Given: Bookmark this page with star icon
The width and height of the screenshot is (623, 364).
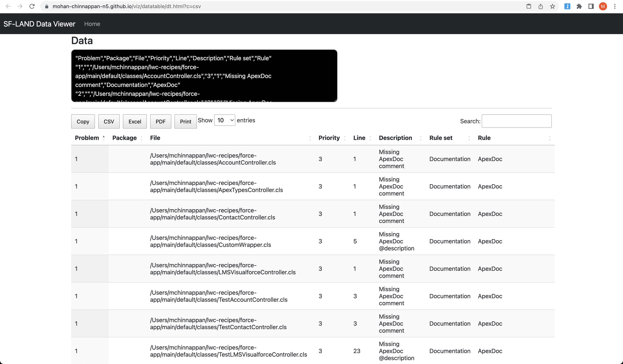Looking at the screenshot, I should [x=553, y=6].
